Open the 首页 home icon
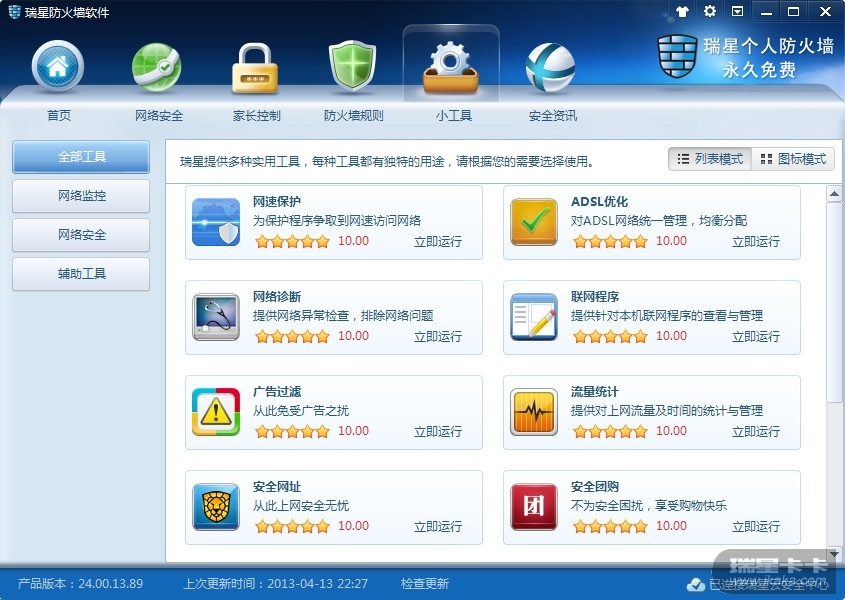 [58, 66]
